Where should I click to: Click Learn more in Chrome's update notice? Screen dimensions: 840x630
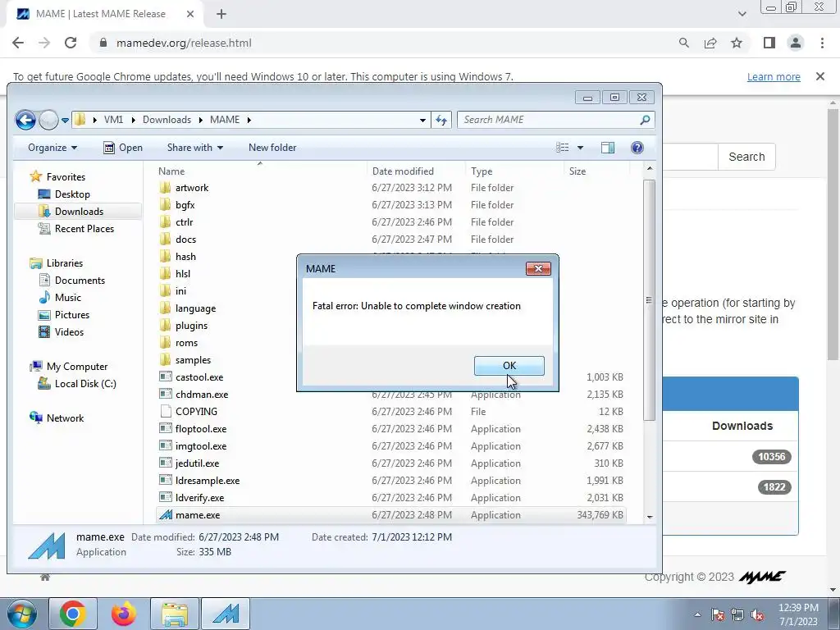pyautogui.click(x=774, y=76)
